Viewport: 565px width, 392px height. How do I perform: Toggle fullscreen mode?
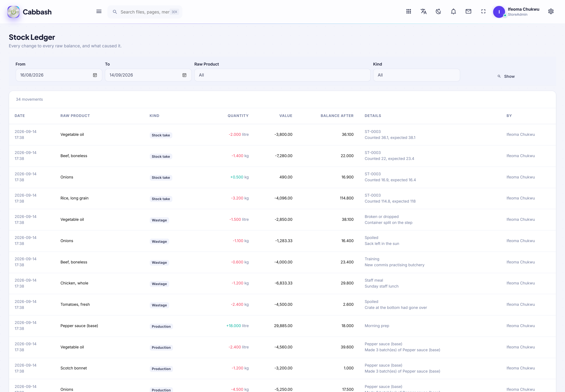click(x=483, y=12)
